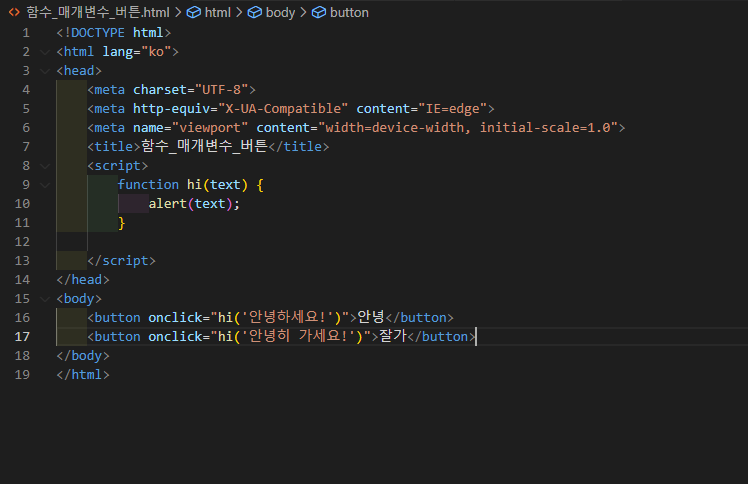Click the closing curly brace on line 11

(122, 223)
